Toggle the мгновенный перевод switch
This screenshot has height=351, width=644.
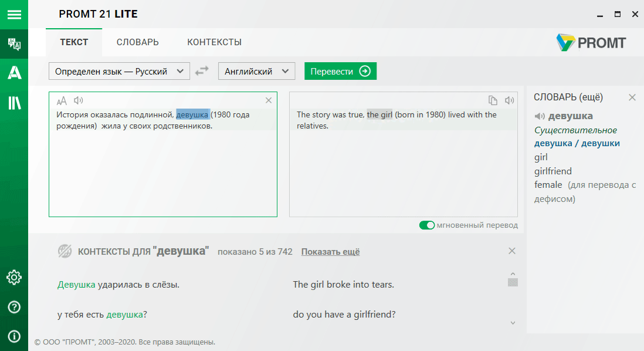coord(427,225)
